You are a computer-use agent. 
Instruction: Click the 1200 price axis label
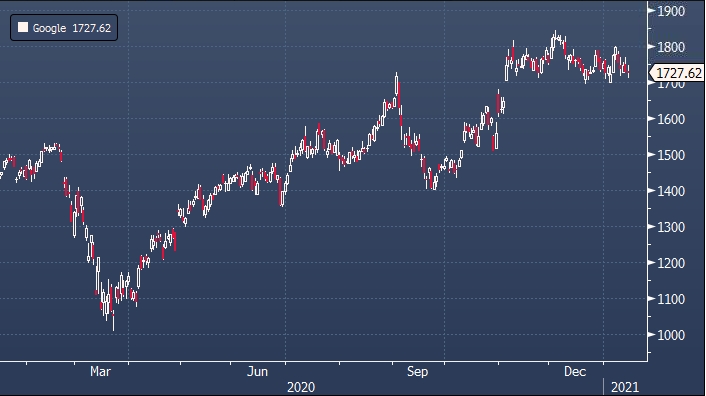(671, 263)
